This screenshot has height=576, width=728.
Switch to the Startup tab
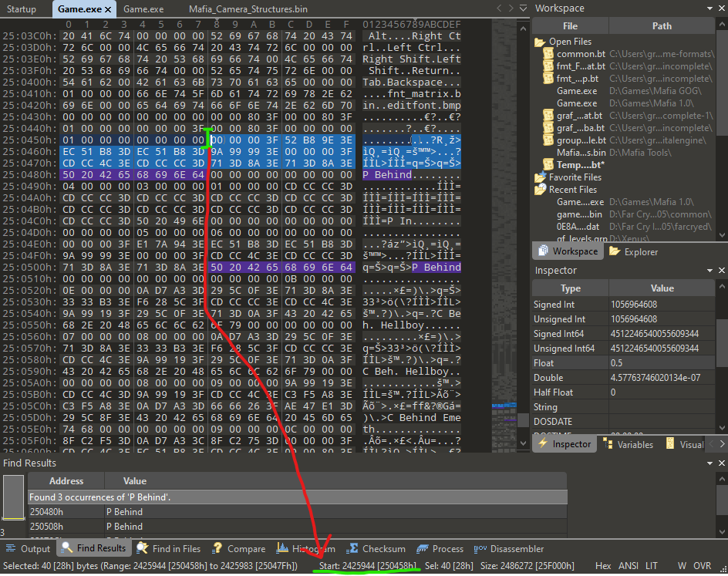(22, 9)
